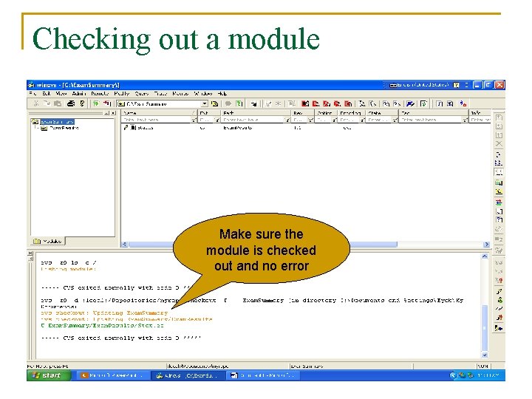Click the delete X icon in the right-side toolbar
This screenshot has height=399, width=532.
[x=499, y=143]
